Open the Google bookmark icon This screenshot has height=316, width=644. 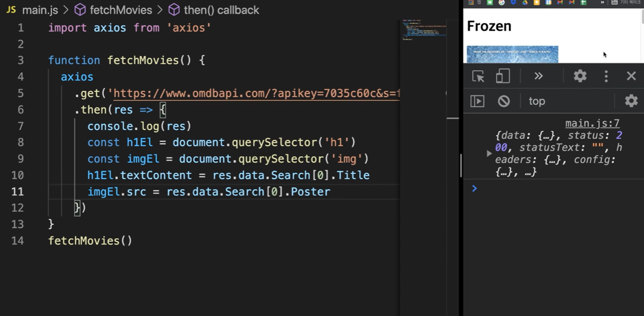(x=502, y=3)
